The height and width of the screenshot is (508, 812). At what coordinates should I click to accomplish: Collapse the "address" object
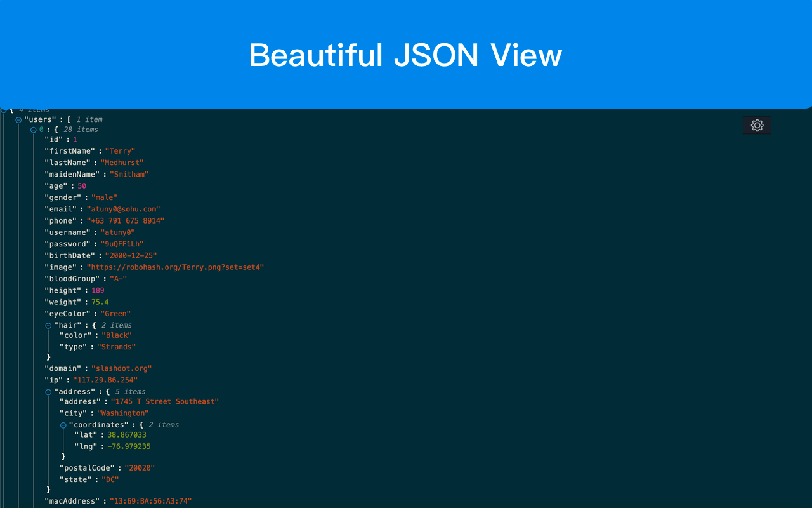[x=48, y=391]
